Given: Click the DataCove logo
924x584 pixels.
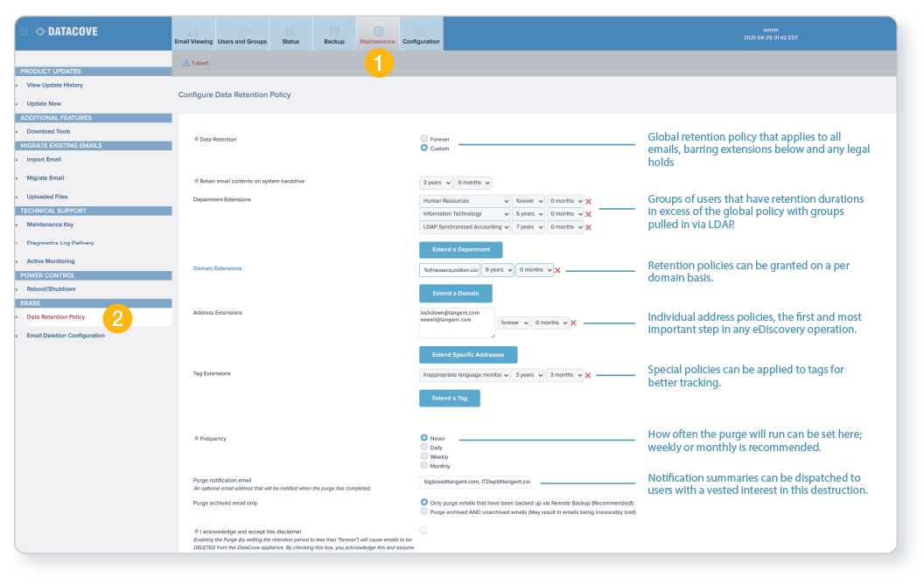Looking at the screenshot, I should point(66,31).
